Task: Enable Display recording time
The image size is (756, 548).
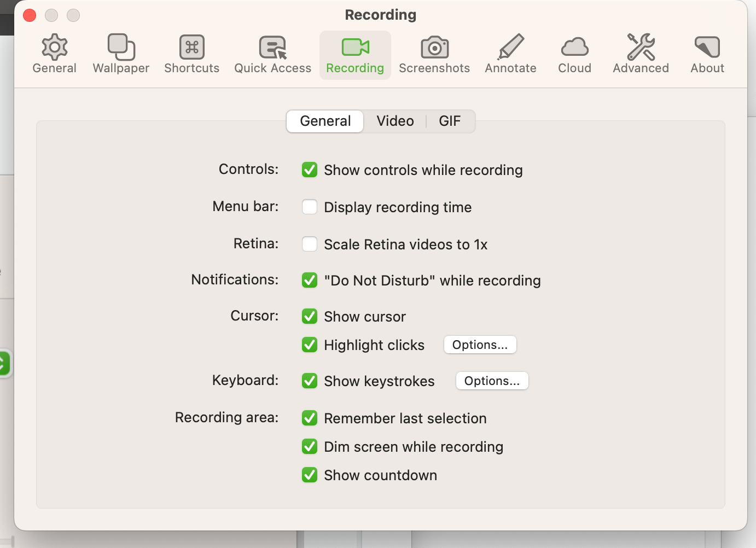Action: point(310,207)
